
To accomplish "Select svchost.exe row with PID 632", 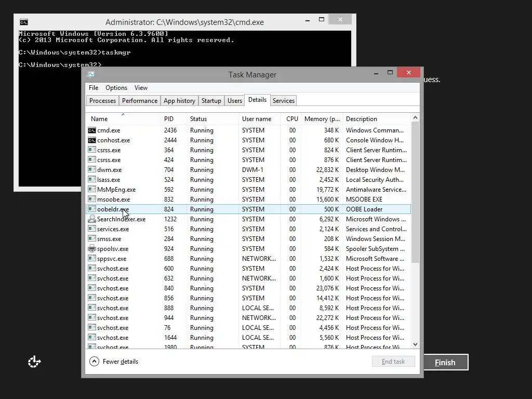I will point(248,278).
